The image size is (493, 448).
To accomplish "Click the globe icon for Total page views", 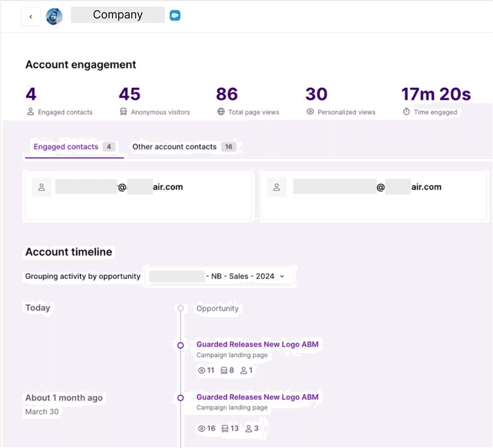I will click(221, 111).
